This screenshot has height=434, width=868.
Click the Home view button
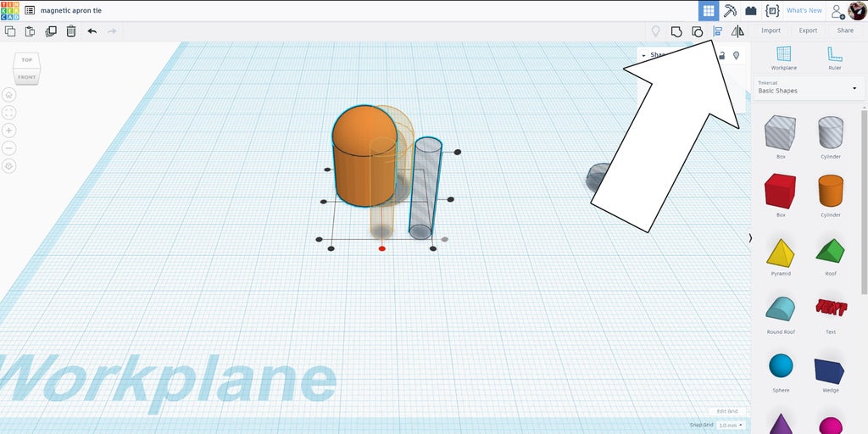coord(8,95)
